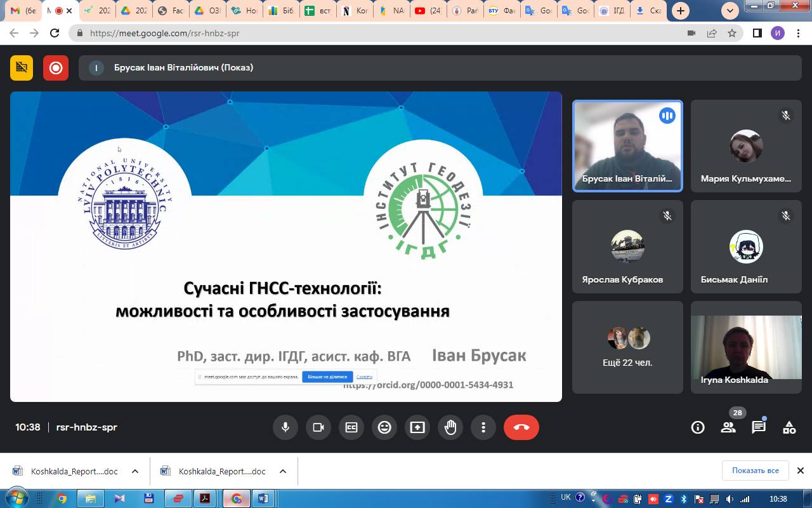The image size is (812, 508).
Task: Expand first Koshkalda_Report download options chevron
Action: (x=135, y=471)
